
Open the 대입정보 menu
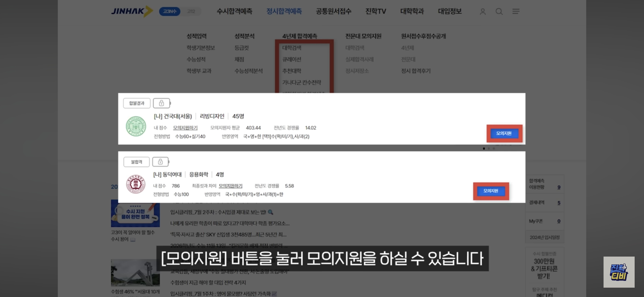[x=450, y=11]
